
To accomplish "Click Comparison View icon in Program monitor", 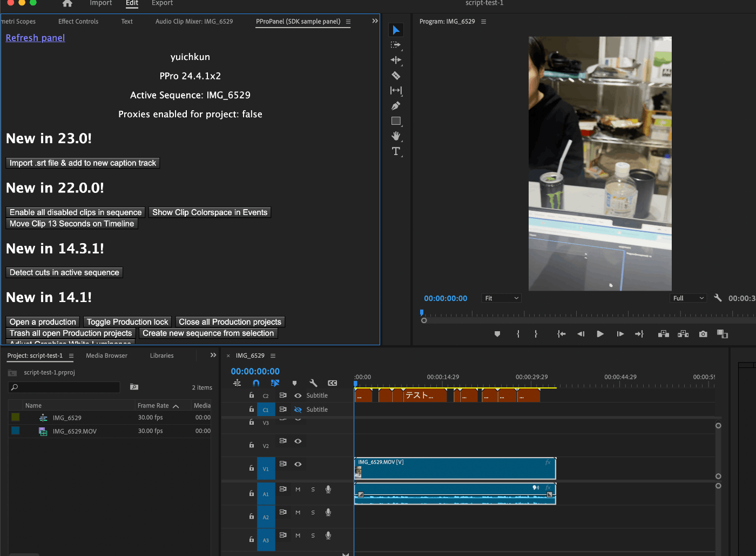I will pyautogui.click(x=723, y=334).
